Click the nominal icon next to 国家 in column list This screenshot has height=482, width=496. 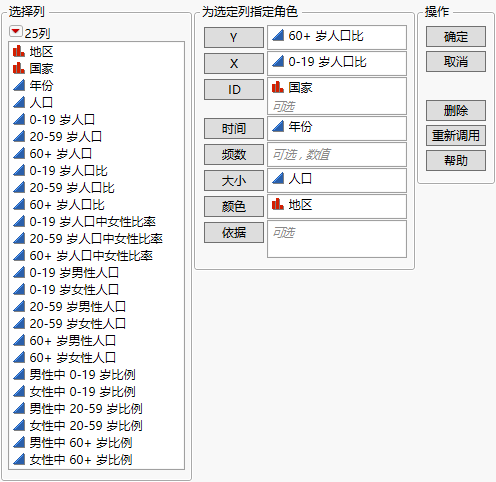19,69
